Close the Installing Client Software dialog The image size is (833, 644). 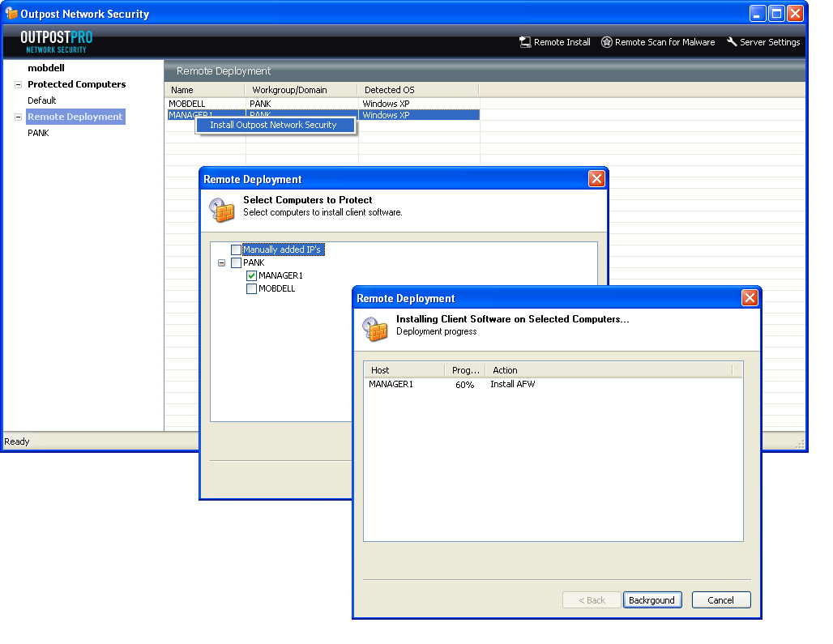point(750,298)
